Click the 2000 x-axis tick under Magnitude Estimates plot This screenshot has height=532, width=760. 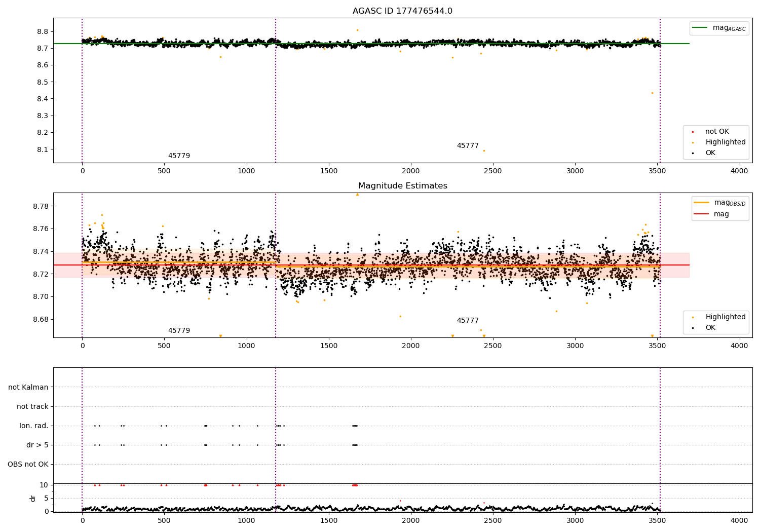point(411,346)
